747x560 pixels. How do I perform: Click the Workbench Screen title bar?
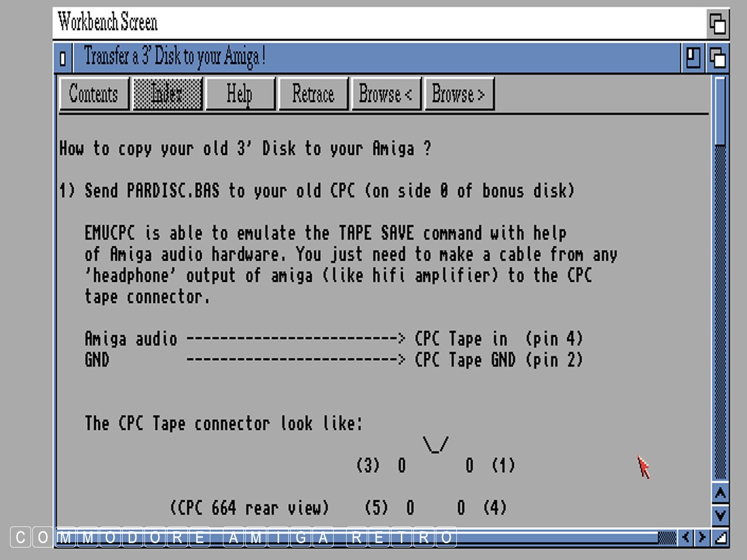pyautogui.click(x=374, y=24)
